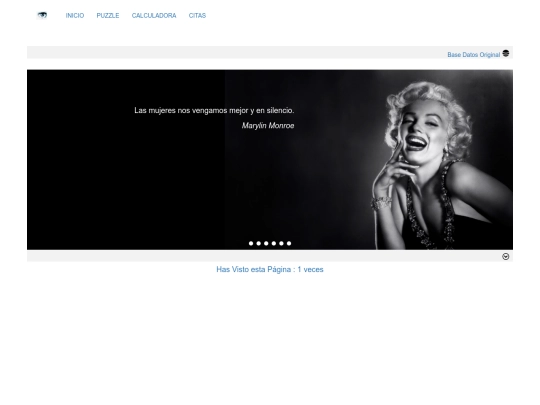Select the fourth carousel indicator dot
540x405 pixels.
pos(274,243)
